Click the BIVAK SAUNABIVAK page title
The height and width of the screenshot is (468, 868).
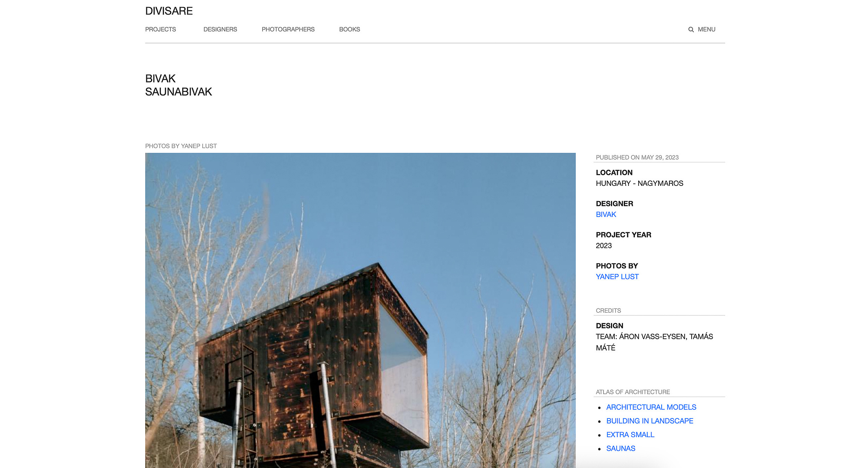tap(178, 85)
